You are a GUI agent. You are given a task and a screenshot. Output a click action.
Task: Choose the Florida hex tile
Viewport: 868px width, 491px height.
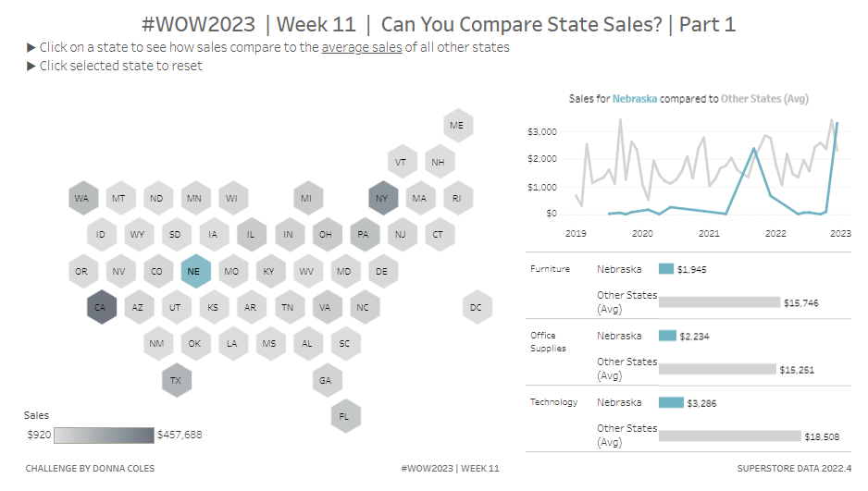(344, 416)
